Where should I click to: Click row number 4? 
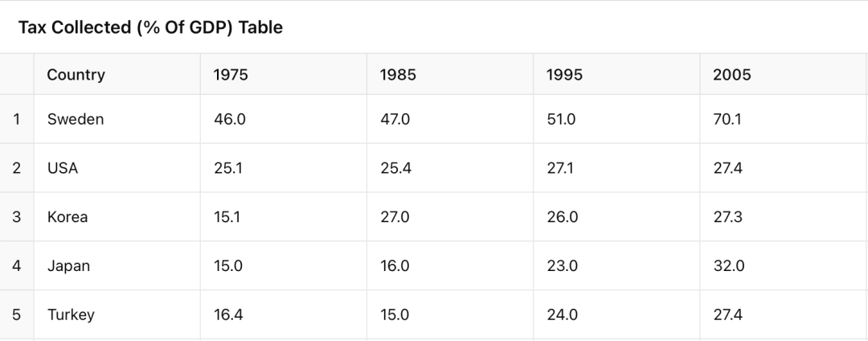(x=17, y=266)
